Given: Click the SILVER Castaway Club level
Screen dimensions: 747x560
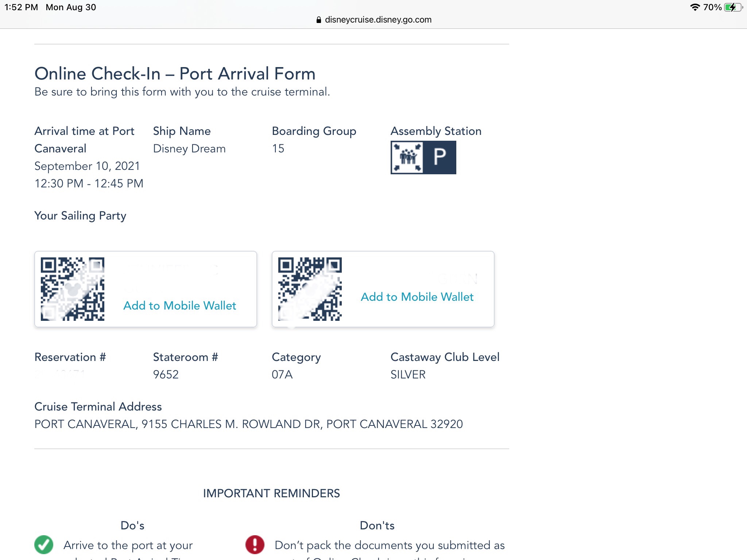Looking at the screenshot, I should (x=408, y=374).
